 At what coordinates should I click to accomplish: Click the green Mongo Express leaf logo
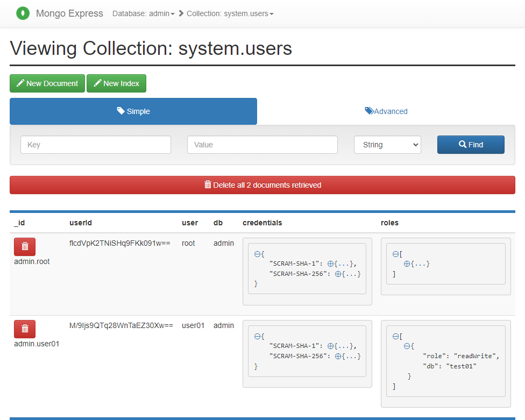pos(23,13)
